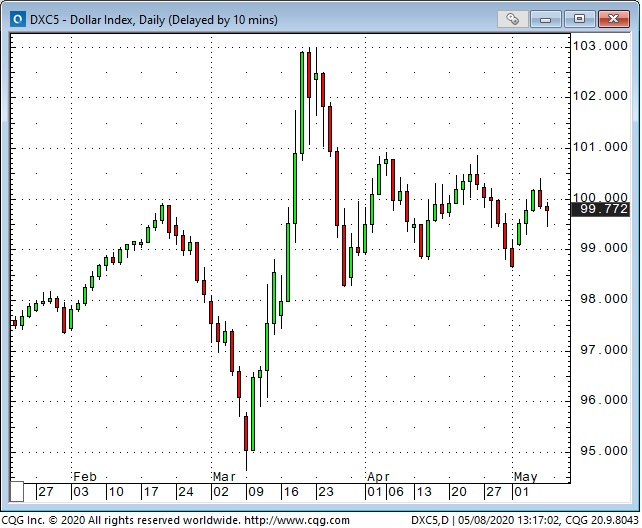Click the date label 23 on time axis
The image size is (642, 528).
click(x=326, y=492)
